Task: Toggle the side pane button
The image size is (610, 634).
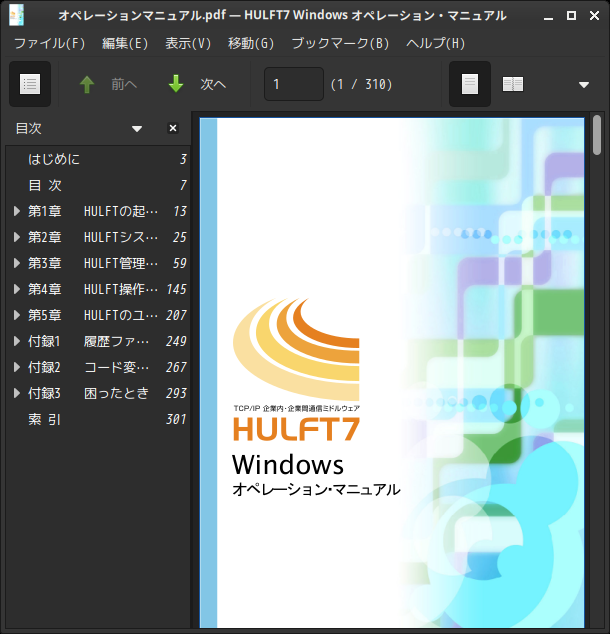Action: pos(30,84)
